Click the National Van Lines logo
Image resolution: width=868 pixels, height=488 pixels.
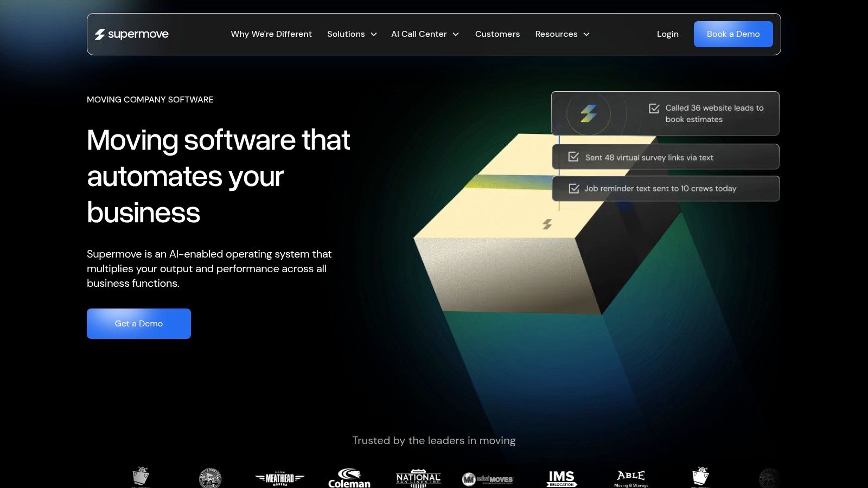coord(418,478)
